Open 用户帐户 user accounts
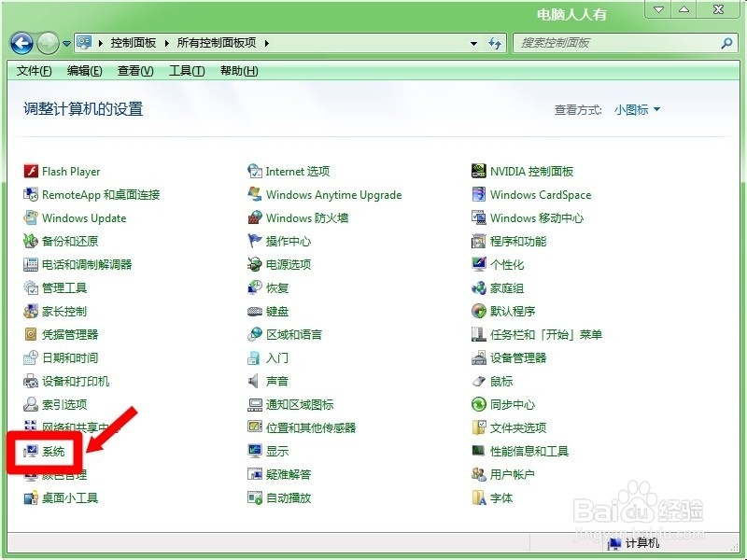 pos(510,474)
